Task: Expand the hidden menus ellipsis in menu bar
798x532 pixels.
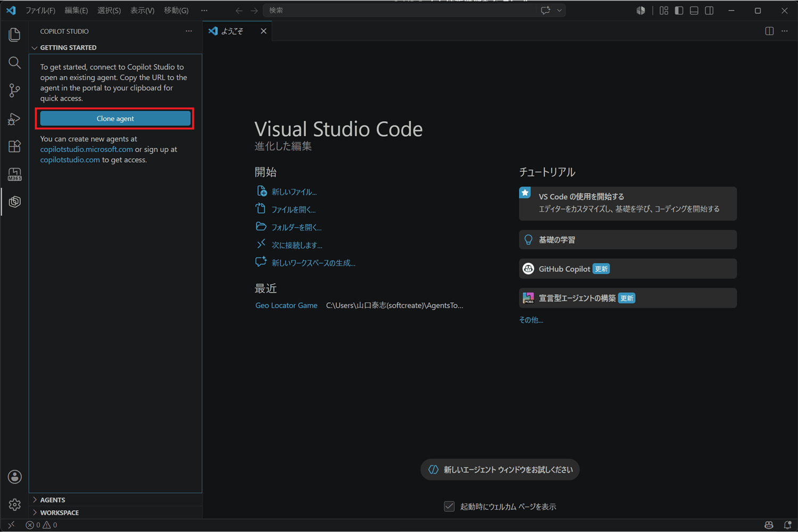Action: [x=204, y=11]
